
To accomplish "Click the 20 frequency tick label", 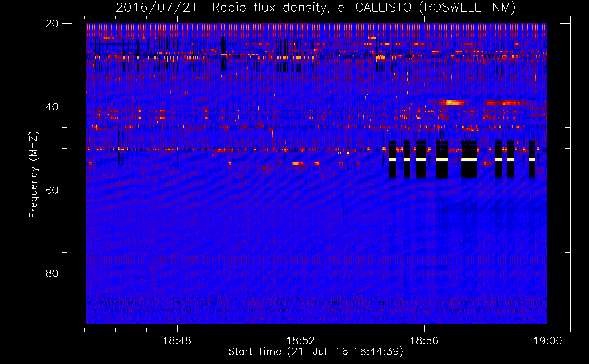I will [x=52, y=24].
